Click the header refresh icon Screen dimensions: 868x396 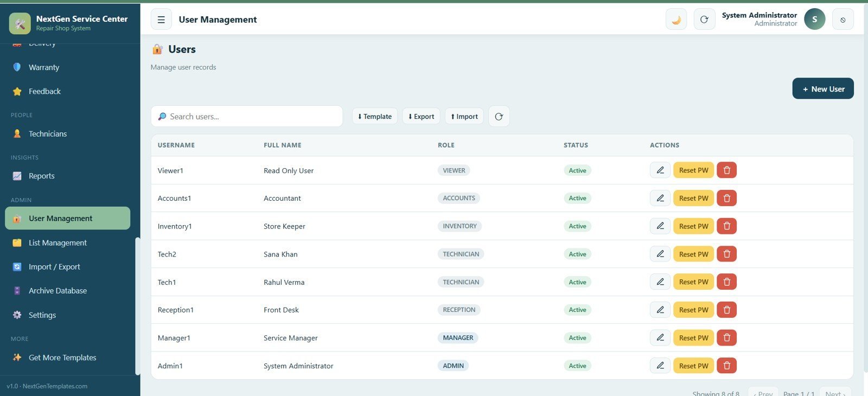click(704, 20)
